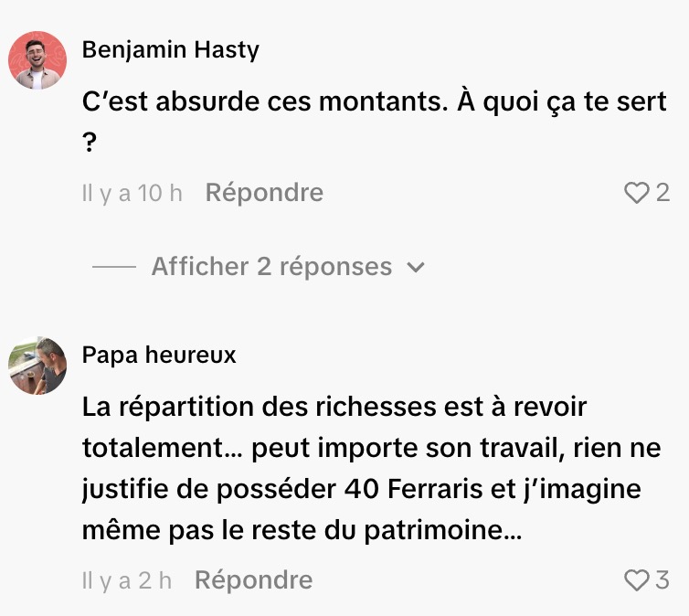689x616 pixels.
Task: Click "Afficher 2 réponses" to show replies
Action: [271, 266]
